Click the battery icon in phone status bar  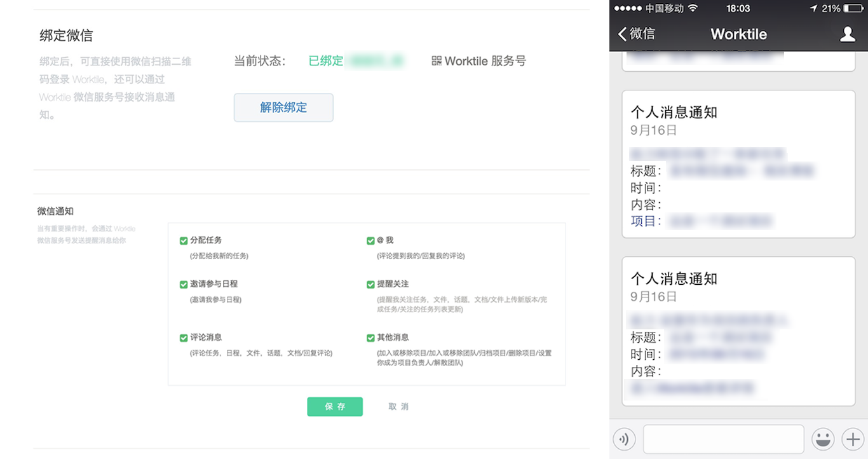[x=853, y=8]
